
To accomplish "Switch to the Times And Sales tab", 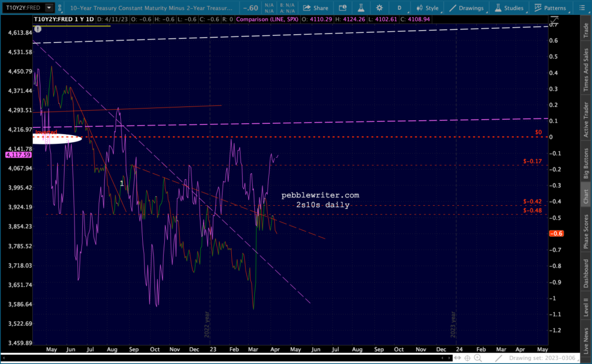I will [x=586, y=70].
